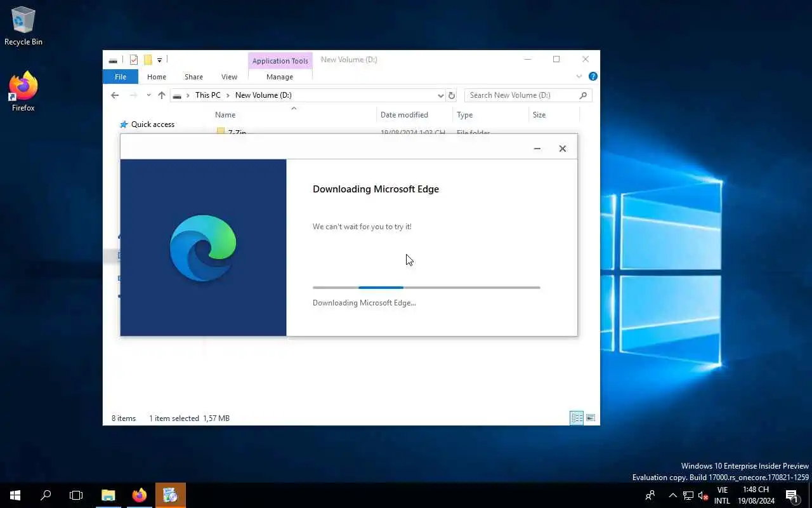Click '1 item selected 1,57 MB' status text
Screen dimensions: 812x508
point(189,418)
